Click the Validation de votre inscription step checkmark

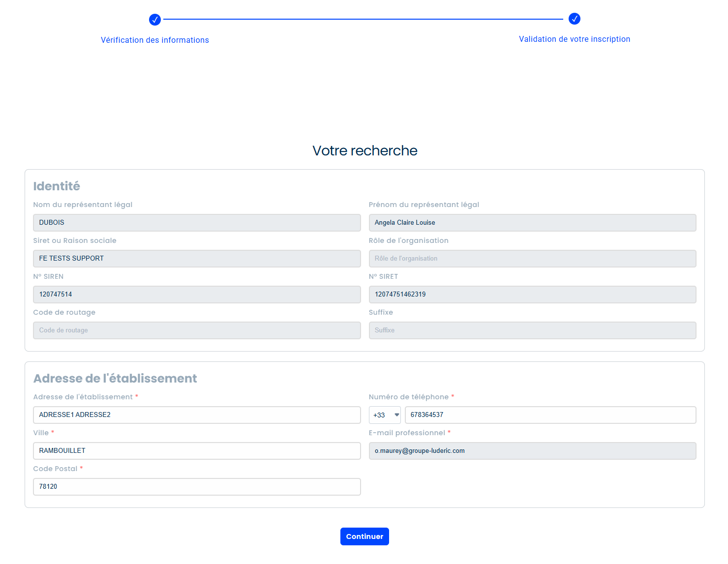point(575,19)
